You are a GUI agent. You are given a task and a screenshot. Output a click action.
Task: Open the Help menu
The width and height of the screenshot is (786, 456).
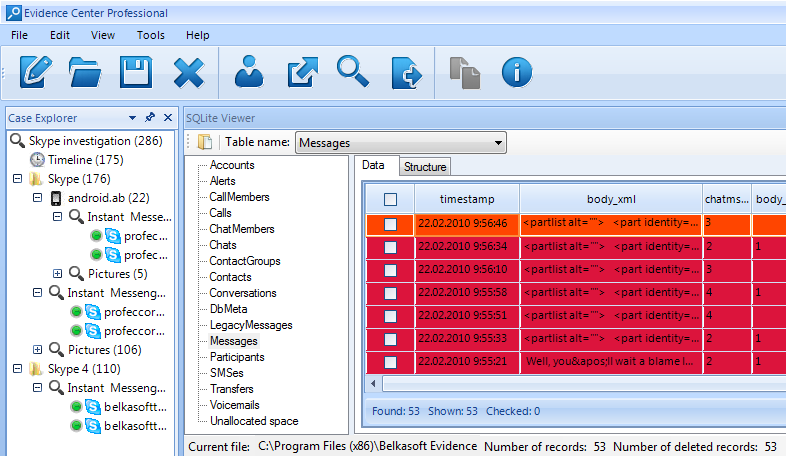coord(198,35)
